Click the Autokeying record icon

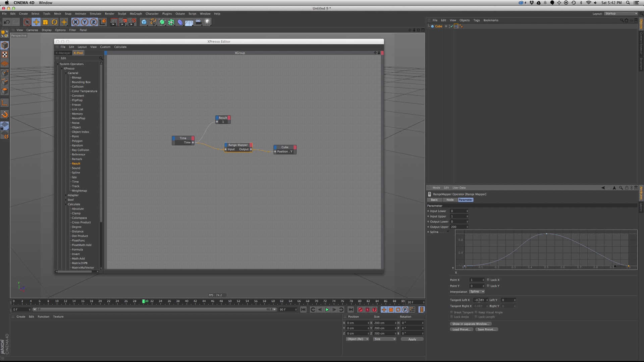[367, 310]
